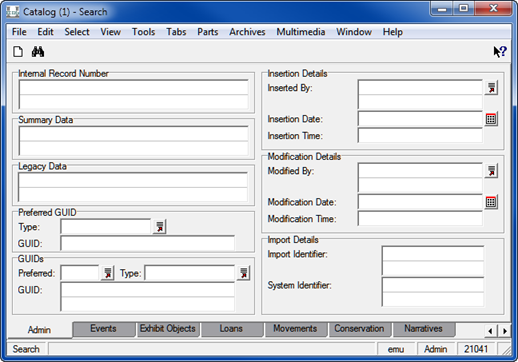Click the binoculars Search icon
The image size is (518, 362).
pos(38,52)
